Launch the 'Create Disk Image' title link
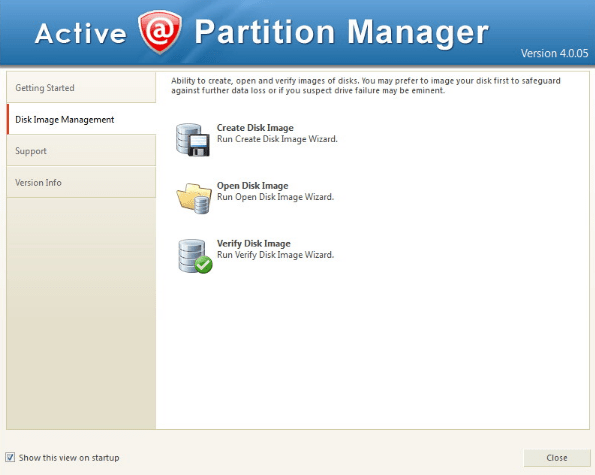The width and height of the screenshot is (595, 475). pos(255,128)
